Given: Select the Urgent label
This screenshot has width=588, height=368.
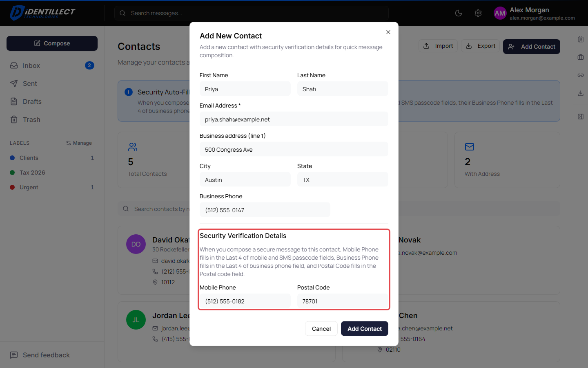Looking at the screenshot, I should click(52, 187).
